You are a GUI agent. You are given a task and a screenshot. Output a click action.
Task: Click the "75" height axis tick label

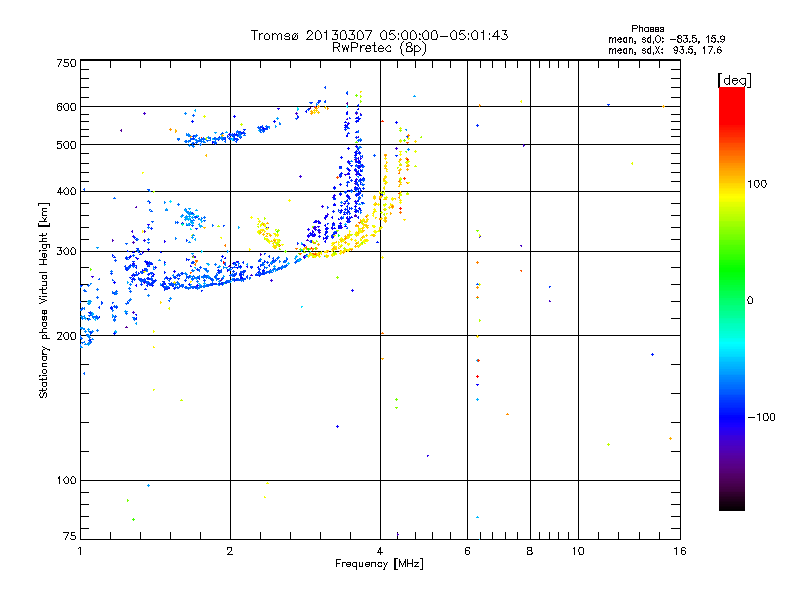click(70, 536)
